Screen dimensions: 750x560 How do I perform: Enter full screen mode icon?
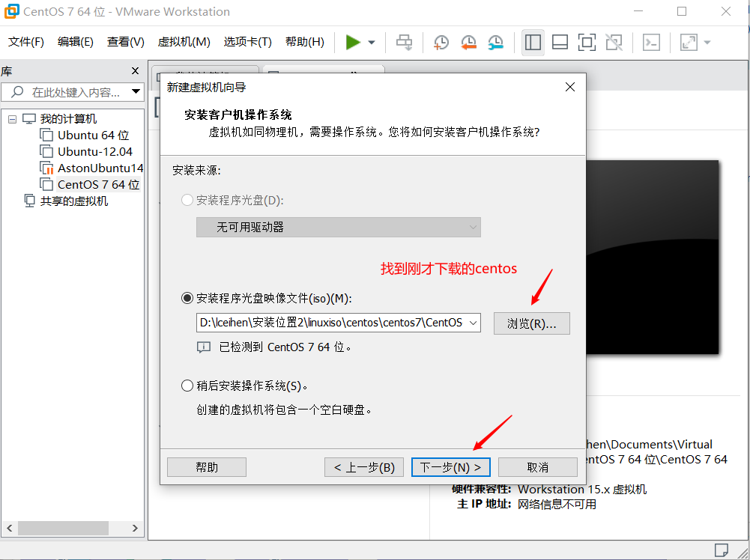point(587,42)
